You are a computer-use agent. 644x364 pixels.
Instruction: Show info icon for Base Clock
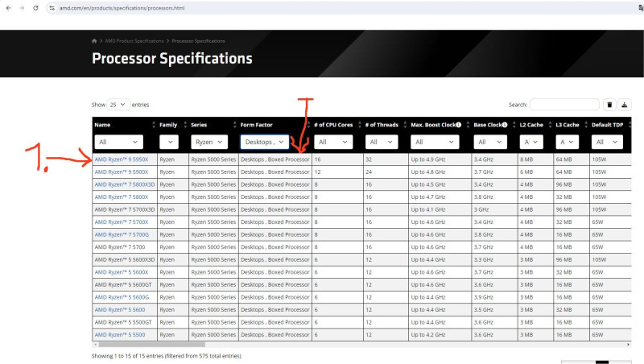[x=505, y=125]
